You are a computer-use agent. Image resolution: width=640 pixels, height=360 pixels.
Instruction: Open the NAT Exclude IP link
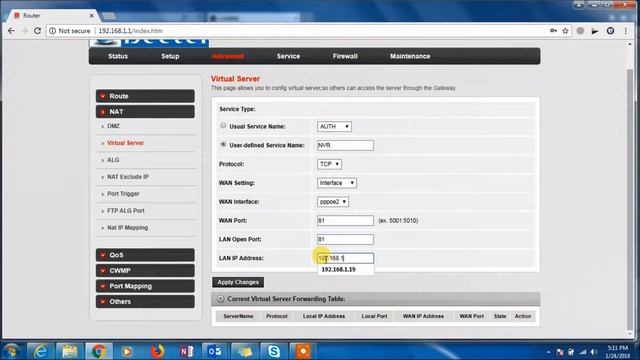pyautogui.click(x=128, y=177)
